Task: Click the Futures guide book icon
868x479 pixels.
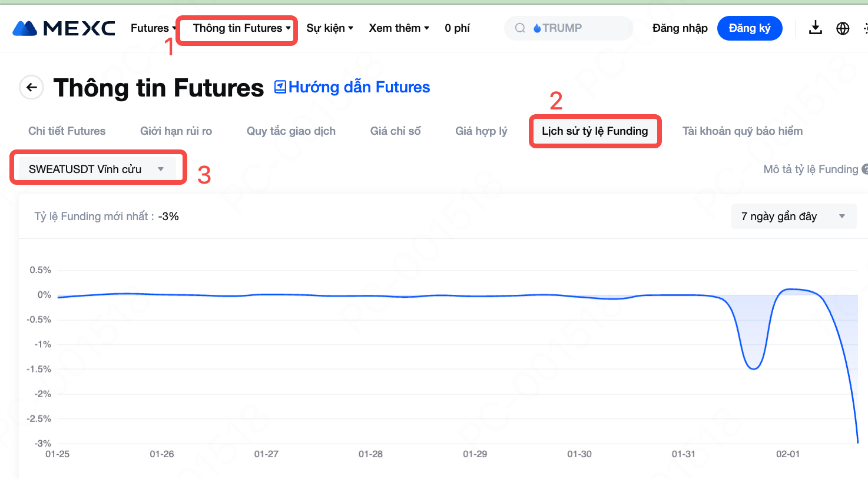Action: click(x=280, y=87)
